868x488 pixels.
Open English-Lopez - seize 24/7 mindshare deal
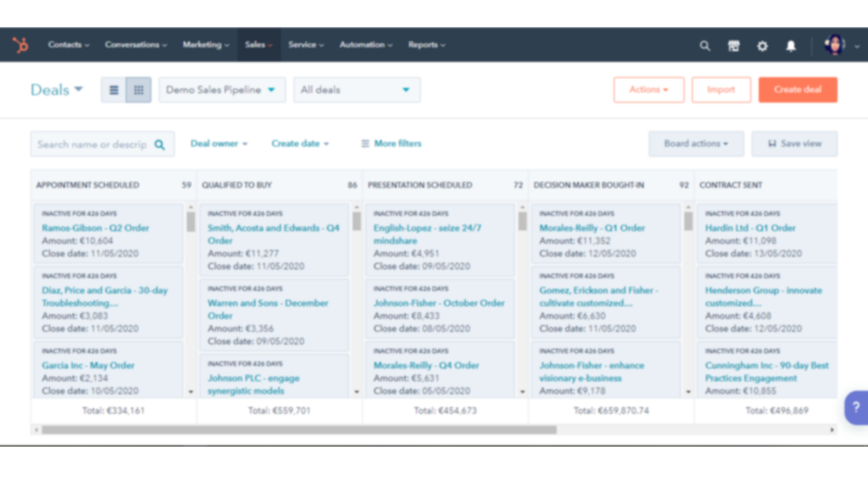tap(427, 234)
